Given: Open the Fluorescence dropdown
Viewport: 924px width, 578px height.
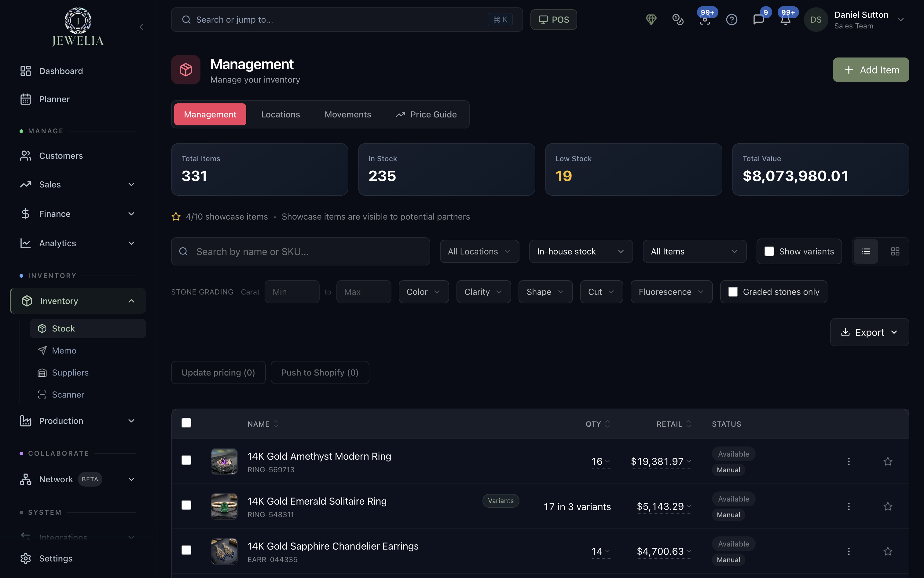Looking at the screenshot, I should pos(671,292).
